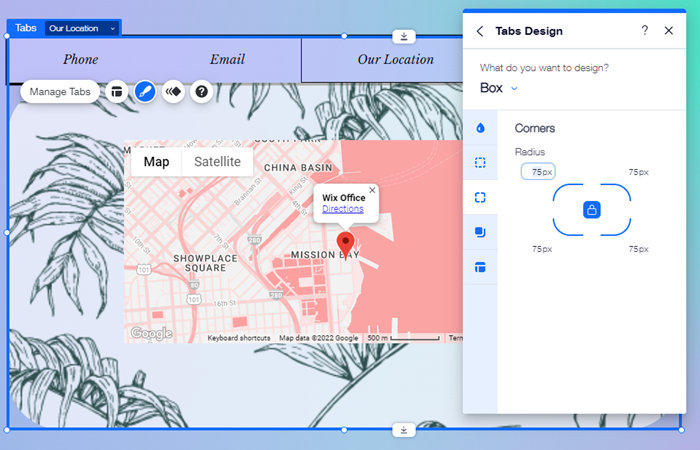
Task: Edit the top-left corner radius field
Action: 538,171
